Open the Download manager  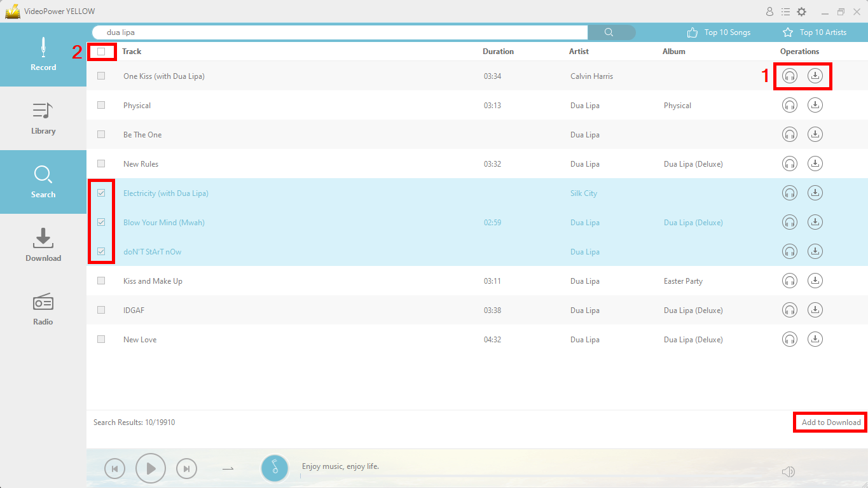(x=43, y=245)
